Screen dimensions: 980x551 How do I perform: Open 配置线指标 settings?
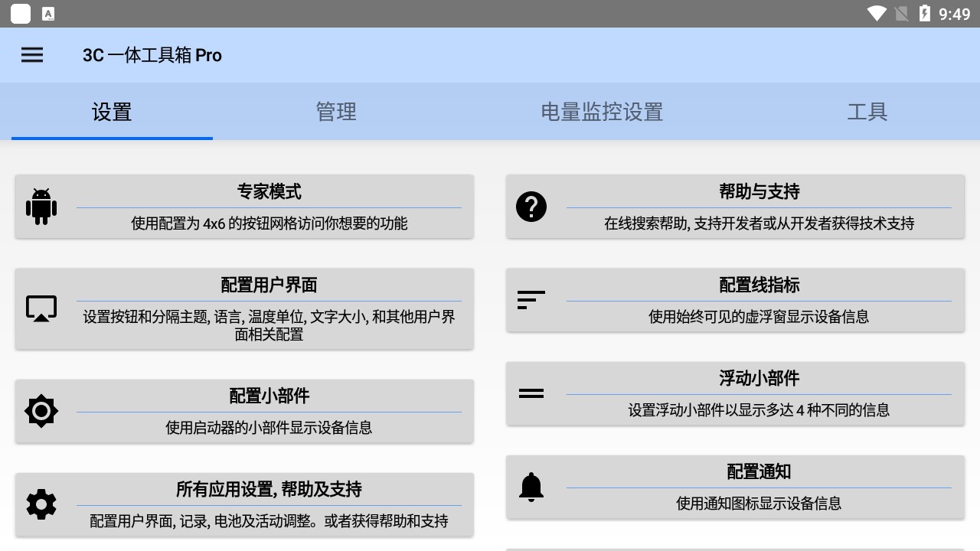coord(735,300)
